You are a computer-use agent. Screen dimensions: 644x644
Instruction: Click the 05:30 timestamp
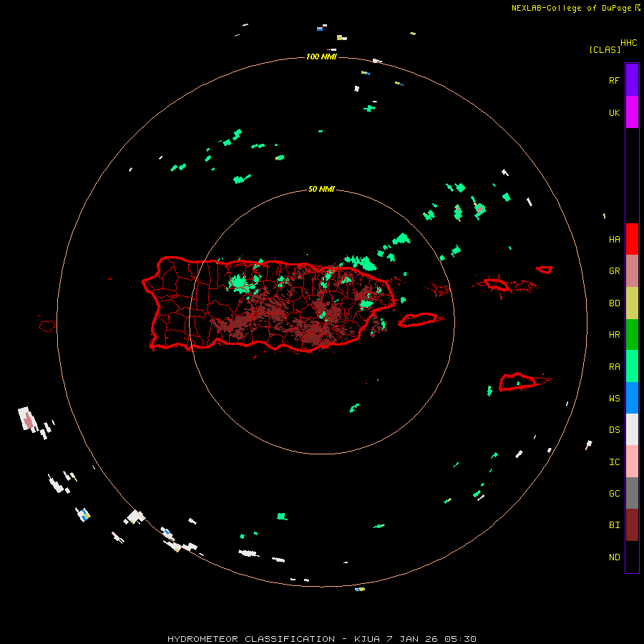pos(461,639)
